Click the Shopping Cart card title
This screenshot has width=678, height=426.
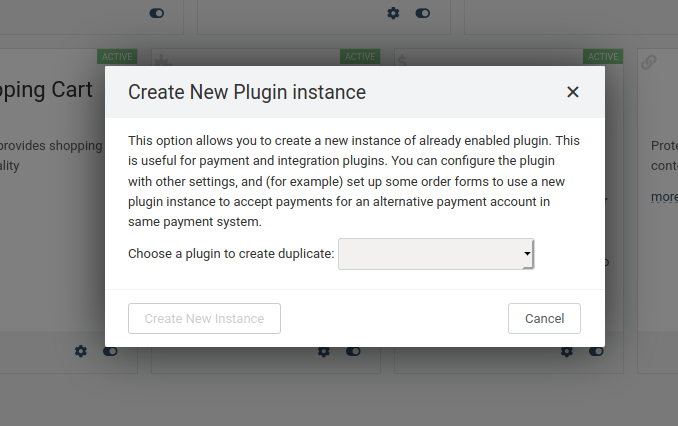click(46, 90)
